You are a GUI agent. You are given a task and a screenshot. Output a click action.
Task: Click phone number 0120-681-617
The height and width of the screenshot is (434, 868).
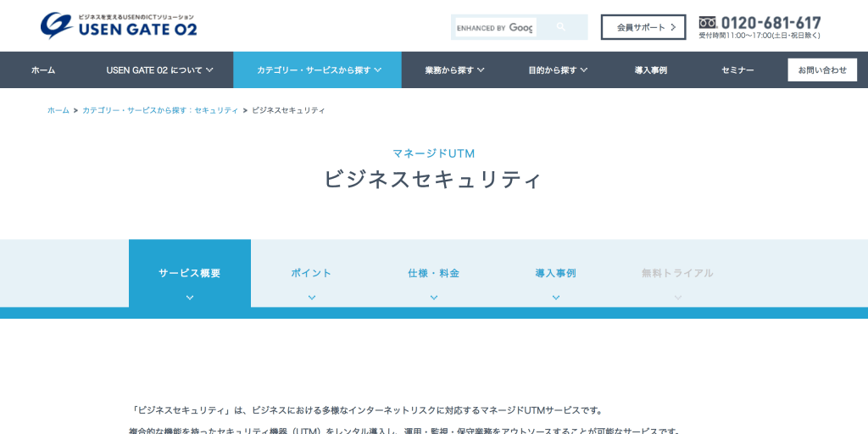771,23
